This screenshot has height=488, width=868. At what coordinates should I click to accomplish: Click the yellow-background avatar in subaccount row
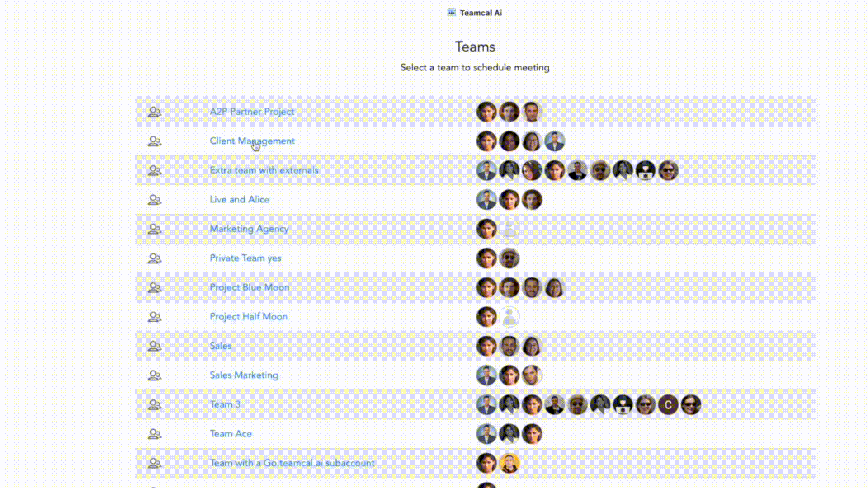click(509, 463)
